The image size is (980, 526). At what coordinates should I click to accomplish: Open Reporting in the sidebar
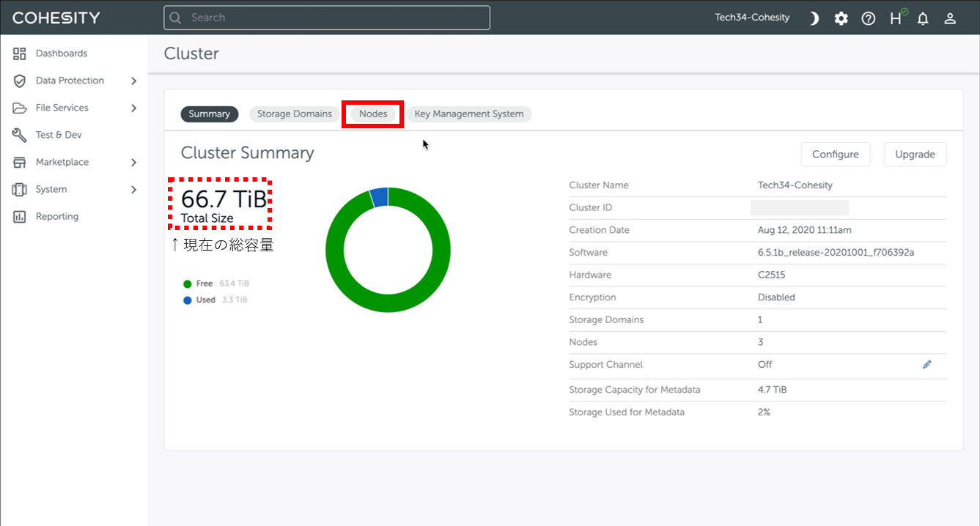click(57, 216)
